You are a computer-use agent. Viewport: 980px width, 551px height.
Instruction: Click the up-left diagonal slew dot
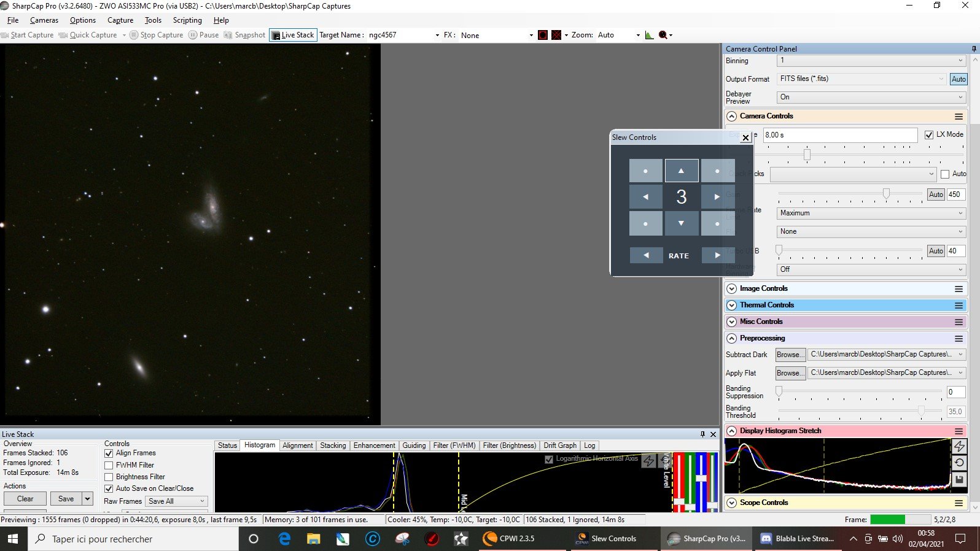(x=646, y=171)
